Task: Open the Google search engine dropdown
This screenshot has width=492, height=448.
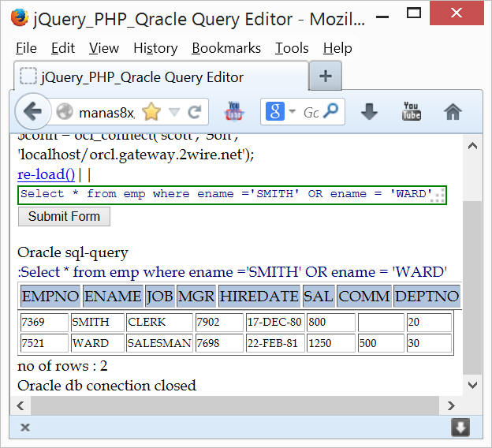Action: tap(281, 112)
